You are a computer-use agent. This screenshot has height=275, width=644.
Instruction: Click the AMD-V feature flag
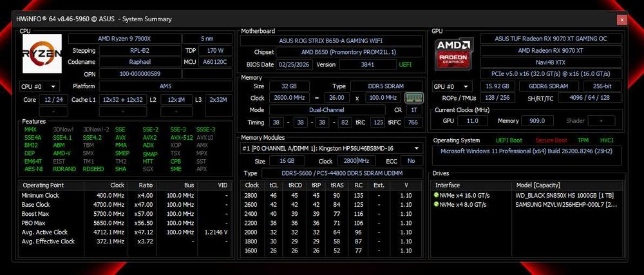tap(62, 153)
